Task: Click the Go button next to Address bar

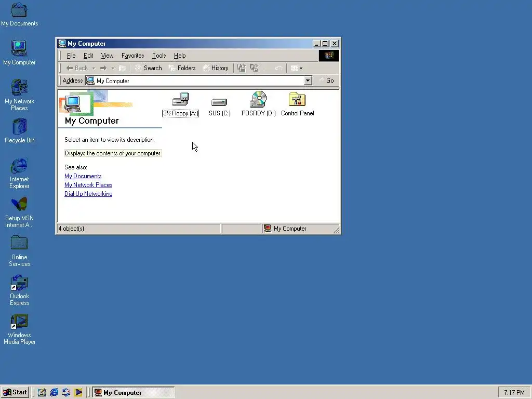Action: tap(326, 81)
